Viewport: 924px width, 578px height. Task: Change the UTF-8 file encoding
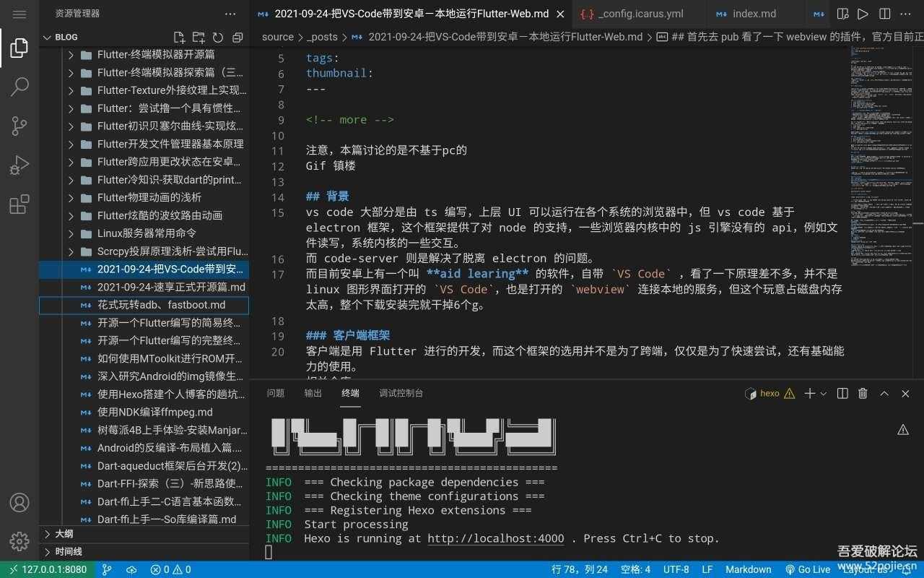click(676, 569)
